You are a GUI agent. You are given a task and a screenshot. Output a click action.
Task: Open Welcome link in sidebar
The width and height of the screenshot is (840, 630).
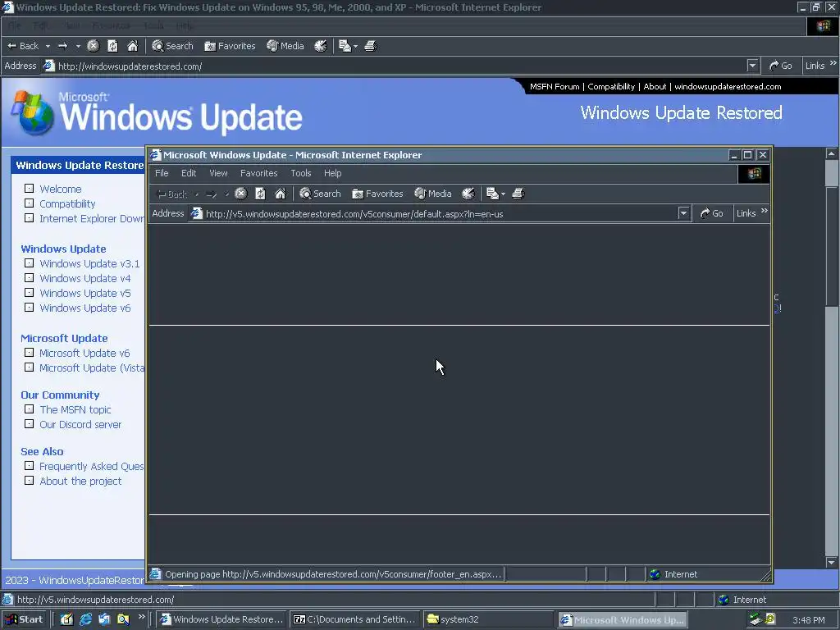(x=61, y=189)
